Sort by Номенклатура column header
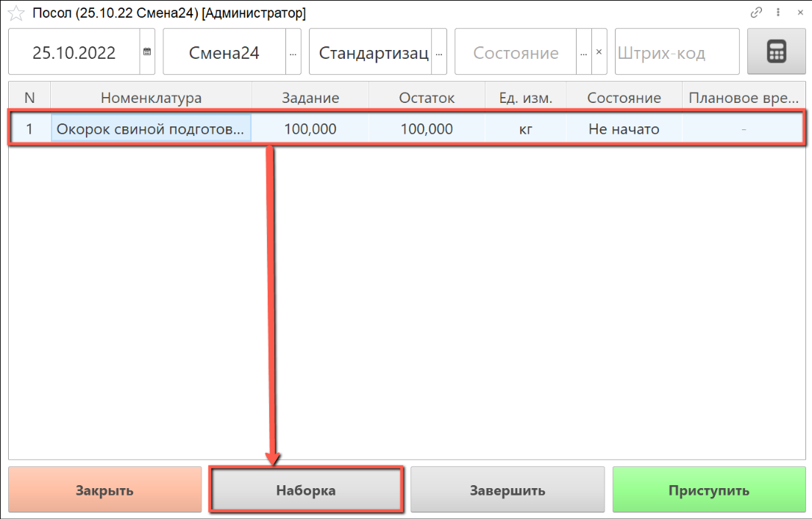 coord(151,98)
